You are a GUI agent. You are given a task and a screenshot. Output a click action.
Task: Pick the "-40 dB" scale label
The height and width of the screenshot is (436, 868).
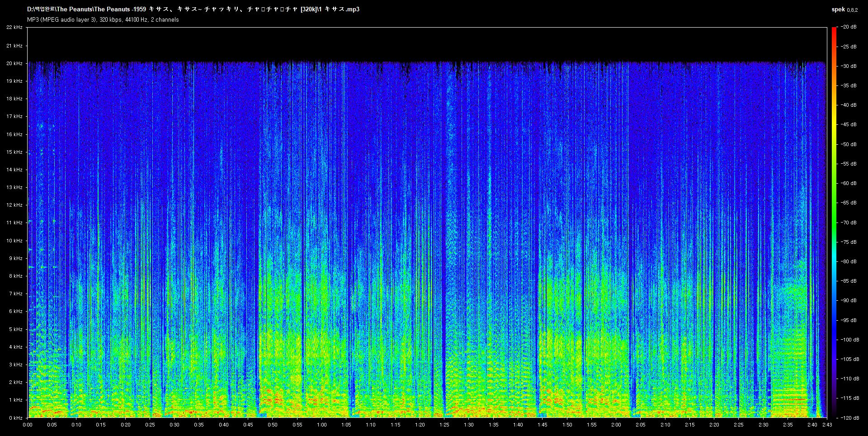coord(849,105)
